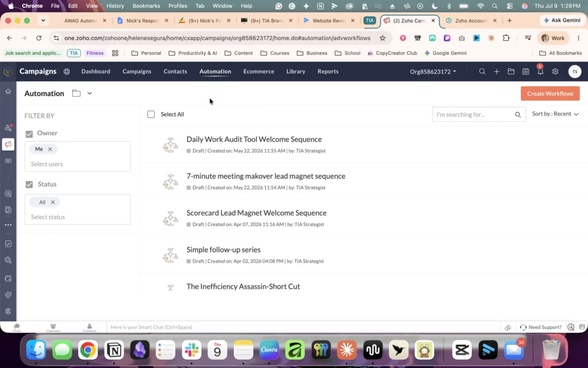This screenshot has width=588, height=368.
Task: Open Simple follow-up series workflow
Action: (223, 250)
